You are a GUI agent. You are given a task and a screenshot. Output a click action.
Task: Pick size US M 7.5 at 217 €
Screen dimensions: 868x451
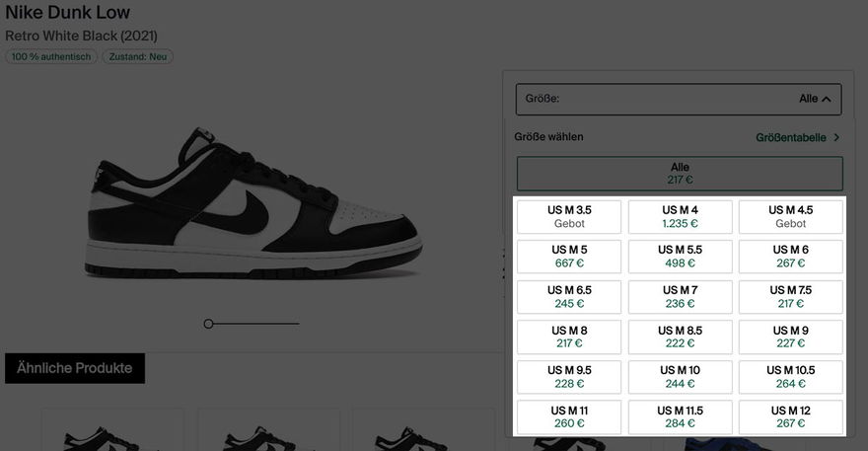[x=790, y=297]
